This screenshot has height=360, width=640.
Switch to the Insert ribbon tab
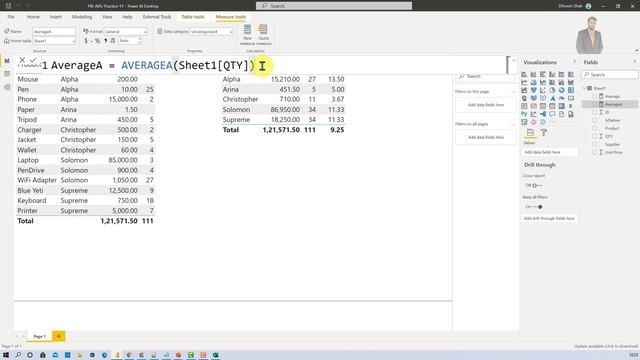pyautogui.click(x=56, y=17)
